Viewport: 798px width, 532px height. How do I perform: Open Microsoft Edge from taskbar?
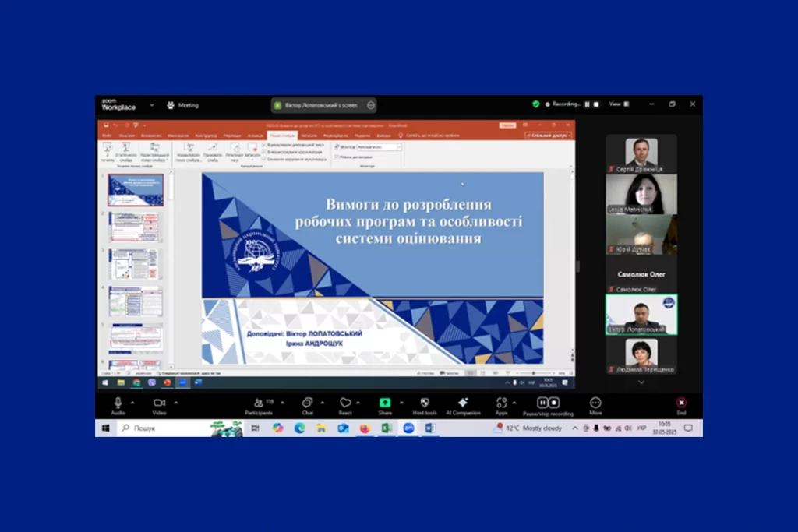coord(299,428)
